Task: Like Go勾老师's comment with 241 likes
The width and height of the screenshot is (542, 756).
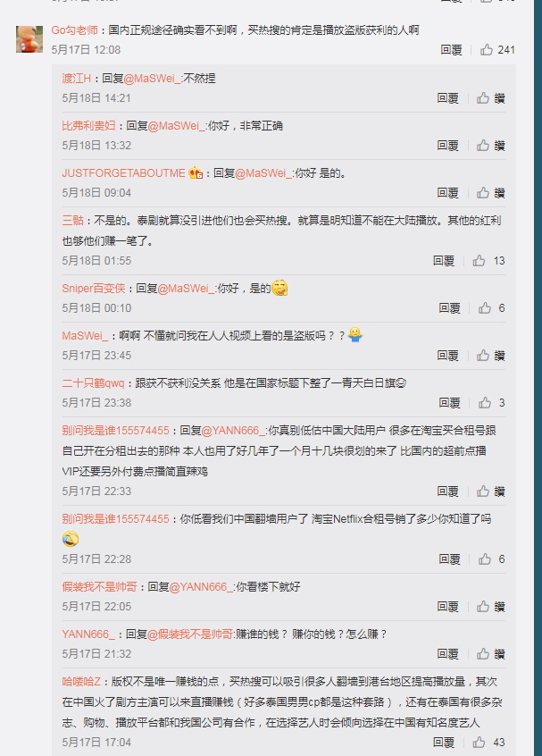Action: [x=497, y=50]
